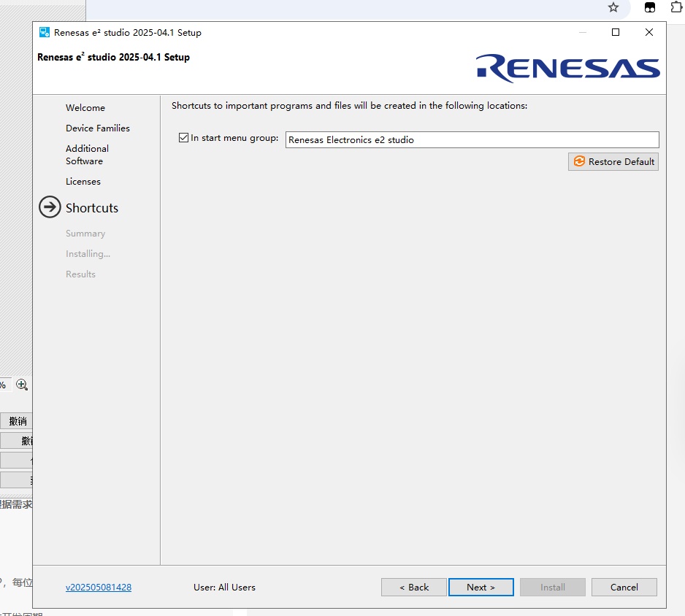Click the start menu group name field
The width and height of the screenshot is (685, 616).
pos(472,139)
